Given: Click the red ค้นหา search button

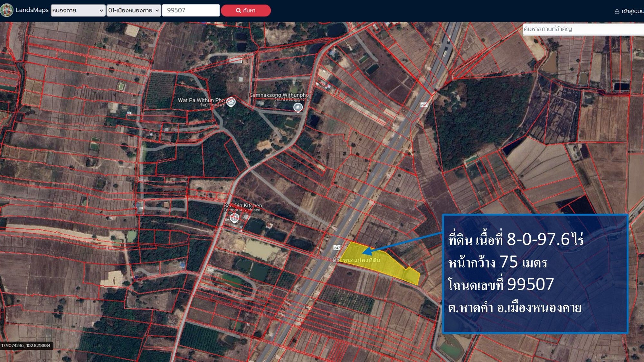Looking at the screenshot, I should pyautogui.click(x=246, y=10).
